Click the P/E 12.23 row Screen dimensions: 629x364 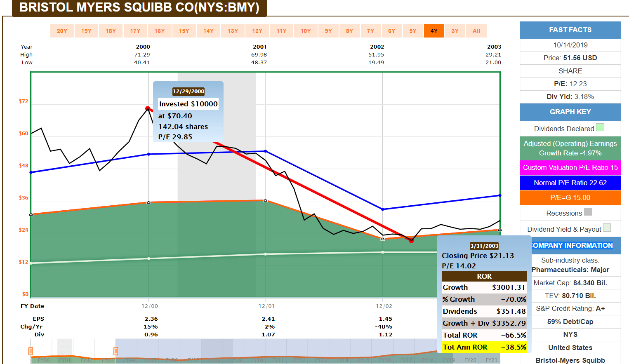(x=570, y=84)
